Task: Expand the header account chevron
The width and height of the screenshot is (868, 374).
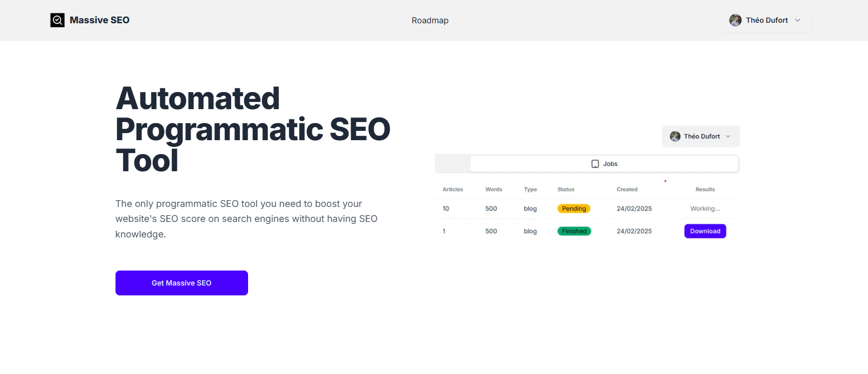Action: click(x=798, y=20)
